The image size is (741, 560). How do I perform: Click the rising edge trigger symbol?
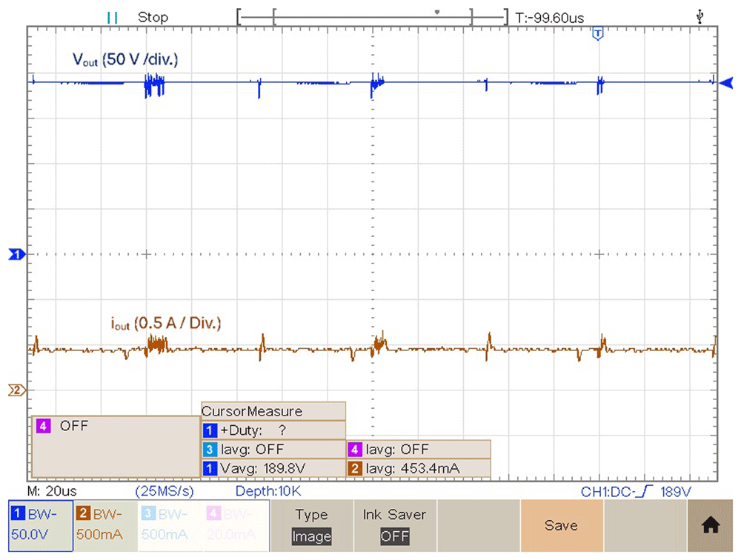(x=645, y=492)
